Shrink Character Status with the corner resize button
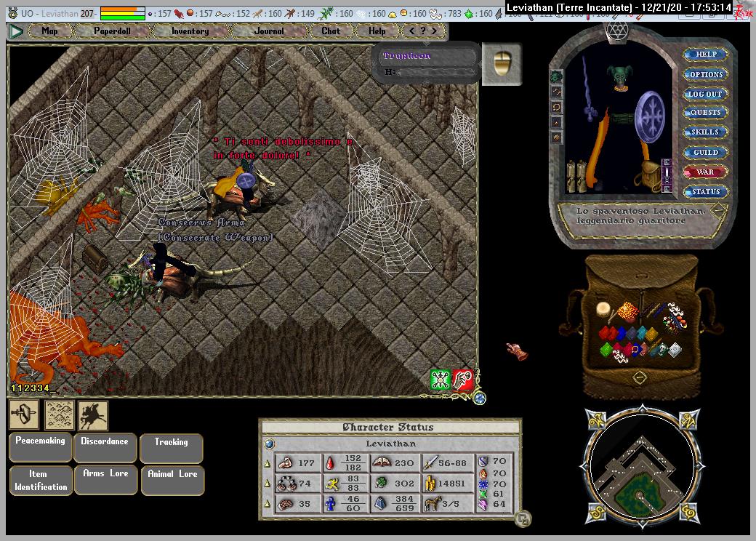 523,518
